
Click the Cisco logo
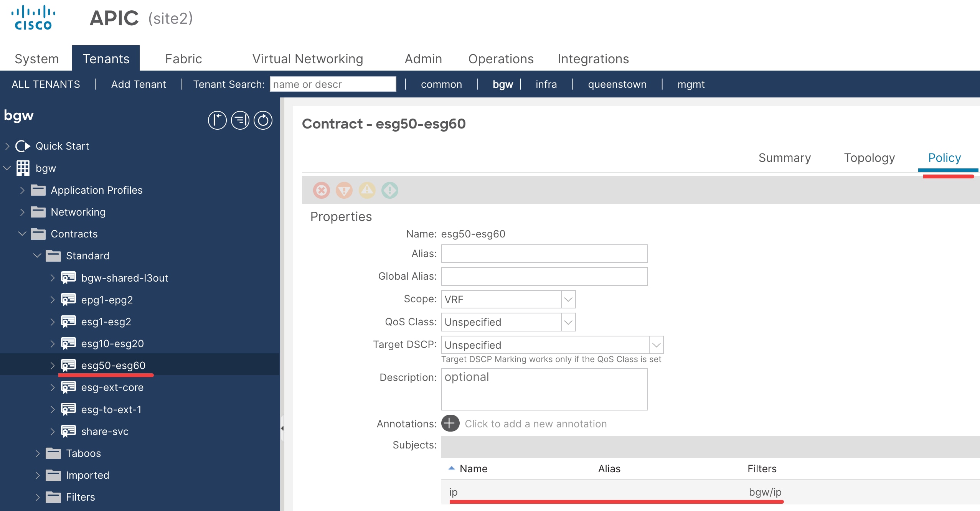point(33,17)
